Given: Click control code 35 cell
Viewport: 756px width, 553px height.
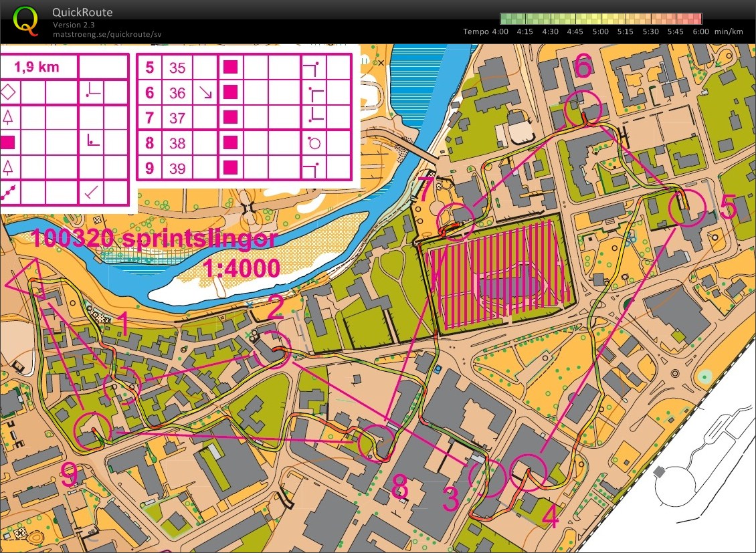Looking at the screenshot, I should 177,68.
